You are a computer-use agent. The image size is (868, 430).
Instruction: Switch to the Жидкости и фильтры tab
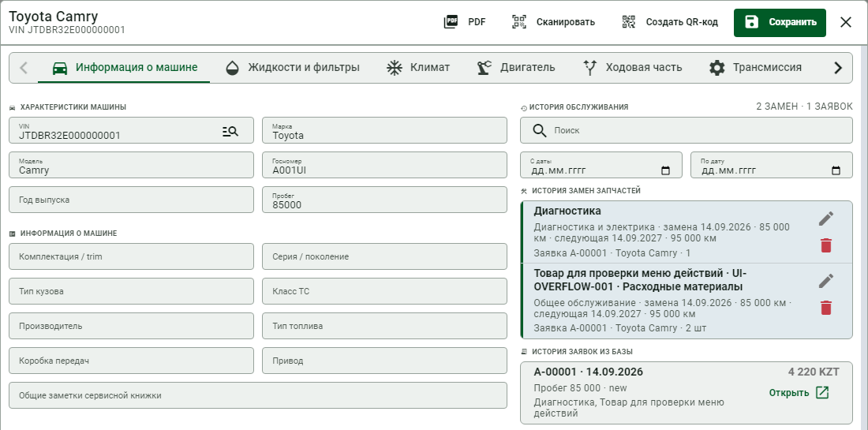[x=292, y=68]
